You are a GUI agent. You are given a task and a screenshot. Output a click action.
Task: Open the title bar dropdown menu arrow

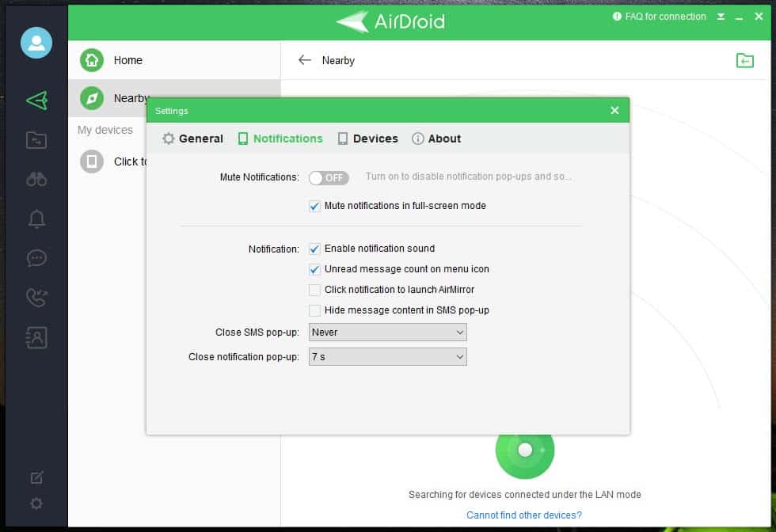721,17
